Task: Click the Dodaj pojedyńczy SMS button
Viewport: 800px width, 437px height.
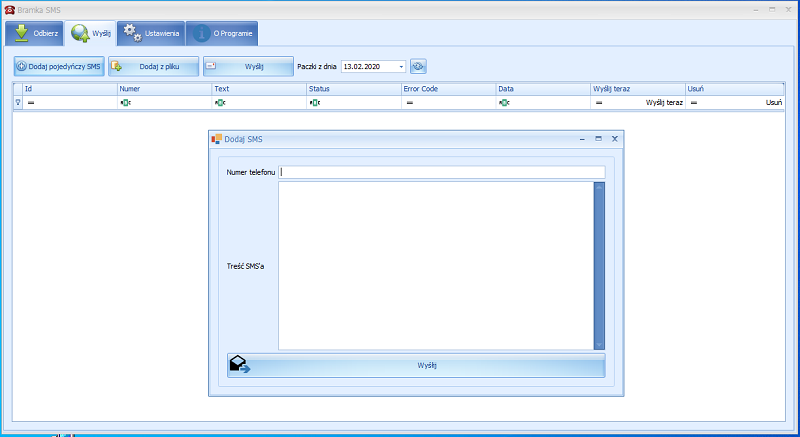Action: point(59,66)
